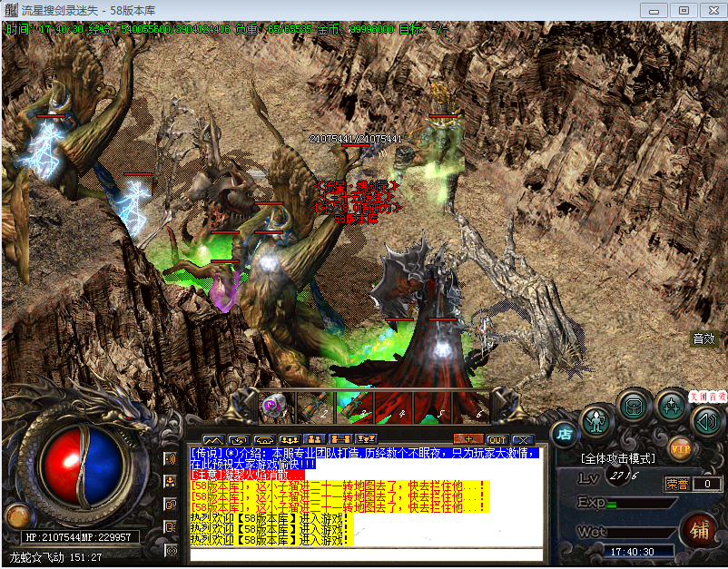Click the blue [传说] intro announcement message

click(365, 458)
